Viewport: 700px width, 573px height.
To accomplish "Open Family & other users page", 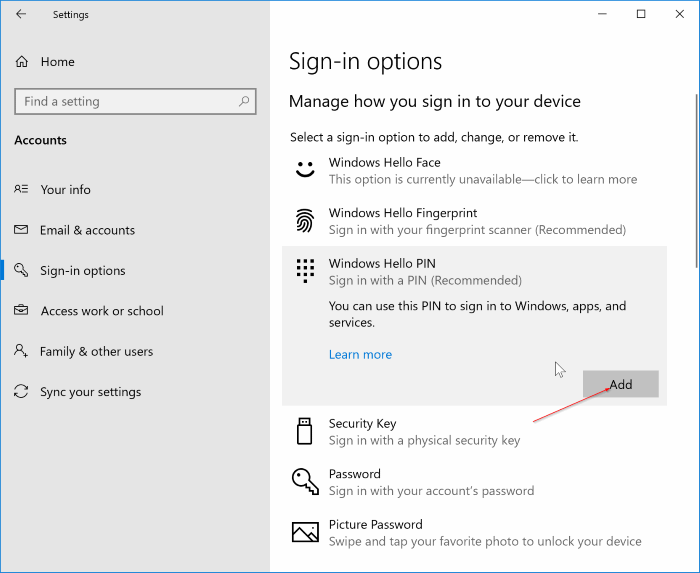I will tap(135, 351).
